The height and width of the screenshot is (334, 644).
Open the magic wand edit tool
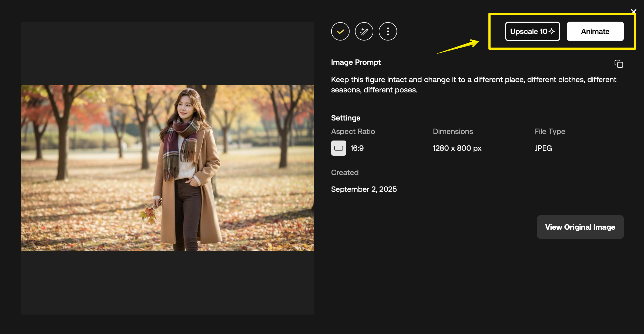[364, 31]
